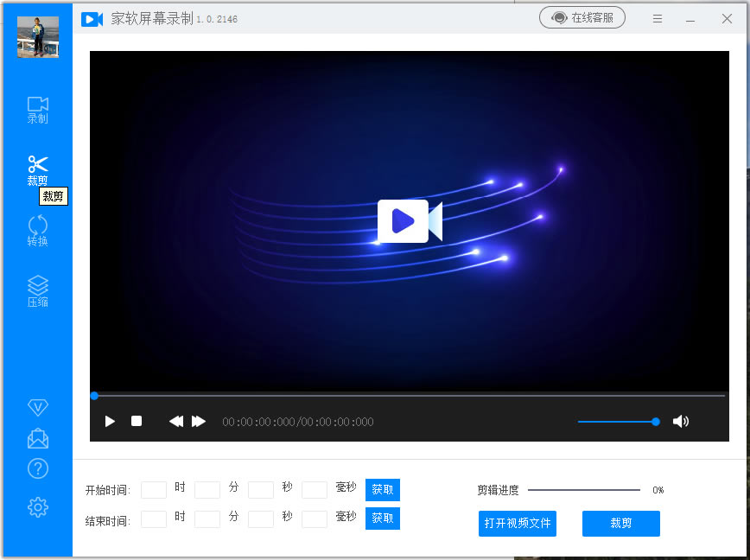Click the VIP diamond icon

(37, 407)
